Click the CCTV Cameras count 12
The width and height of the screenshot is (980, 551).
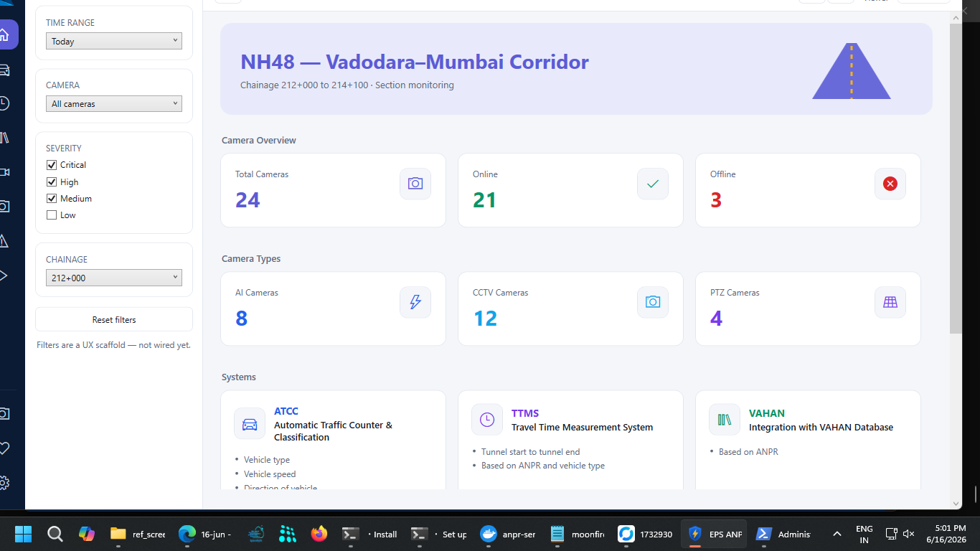(x=485, y=318)
